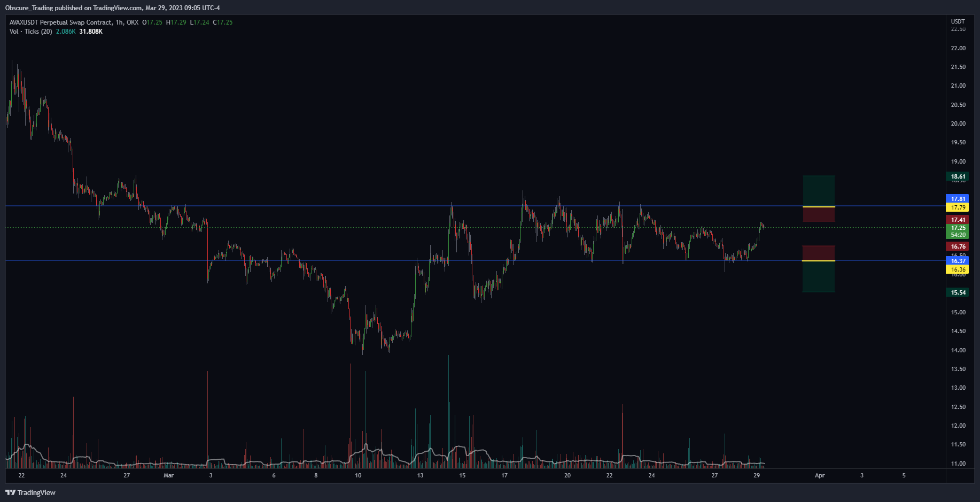Click the yellow 17.79 entry price label
Image resolution: width=980 pixels, height=502 pixels.
958,207
